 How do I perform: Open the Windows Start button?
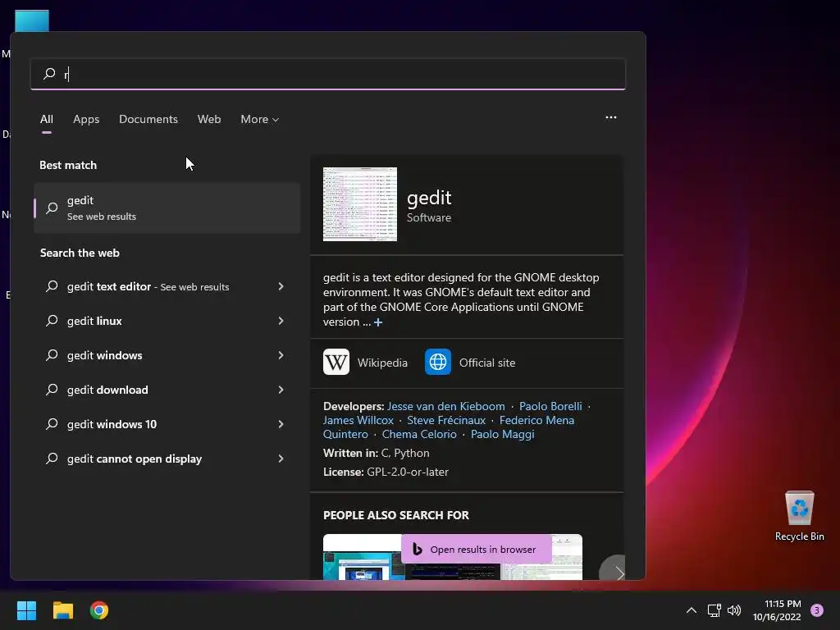point(26,610)
